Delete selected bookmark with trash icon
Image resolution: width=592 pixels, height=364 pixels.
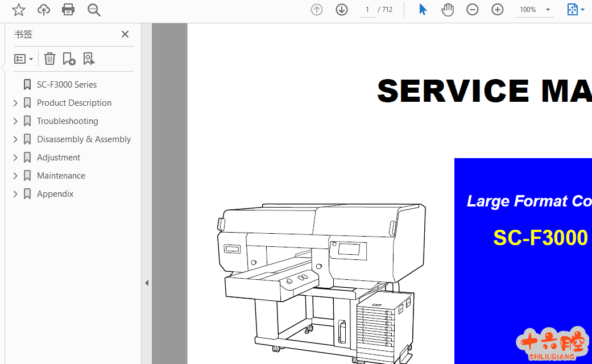coord(50,59)
